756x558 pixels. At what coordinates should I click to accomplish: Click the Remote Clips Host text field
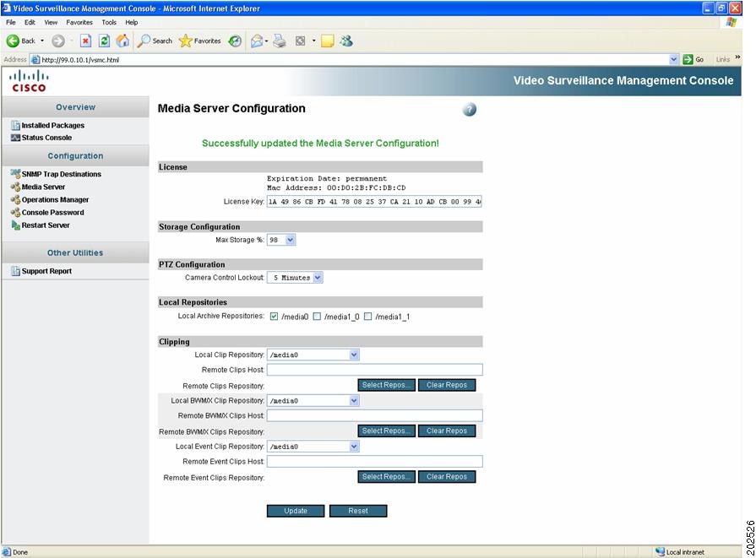pos(375,370)
